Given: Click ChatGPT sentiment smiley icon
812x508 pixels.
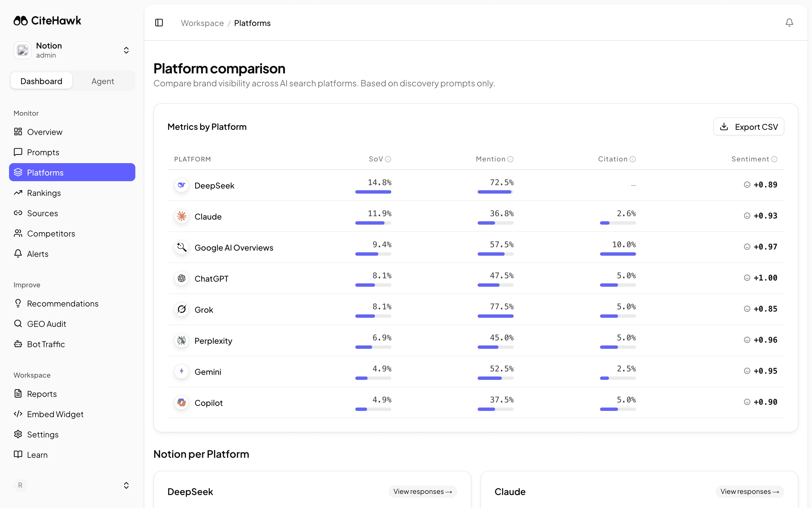Looking at the screenshot, I should pos(747,278).
